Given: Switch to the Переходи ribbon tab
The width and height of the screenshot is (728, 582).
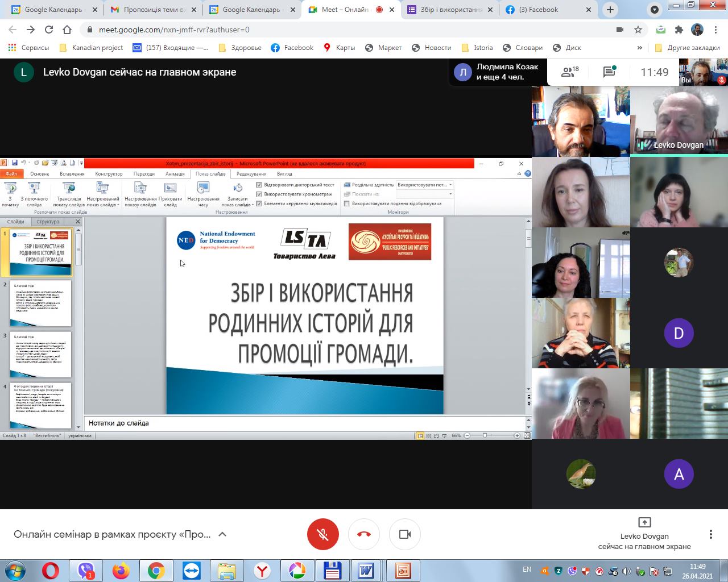Looking at the screenshot, I should coord(144,174).
